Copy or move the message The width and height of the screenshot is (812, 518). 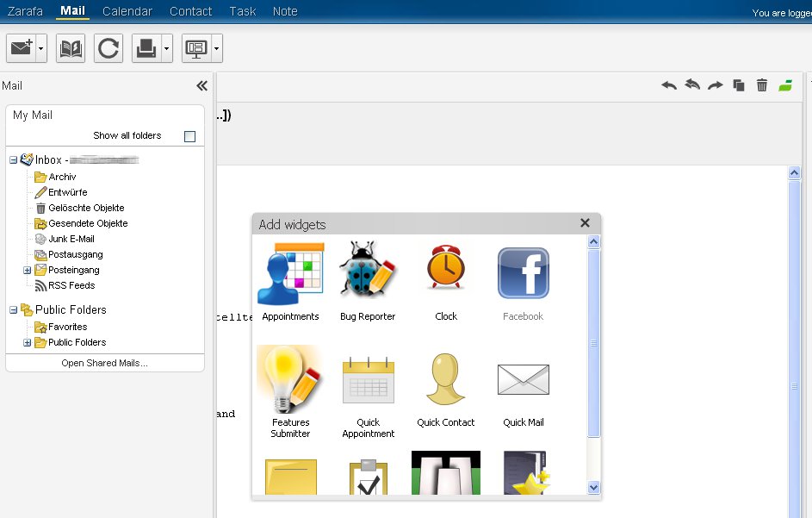point(739,85)
